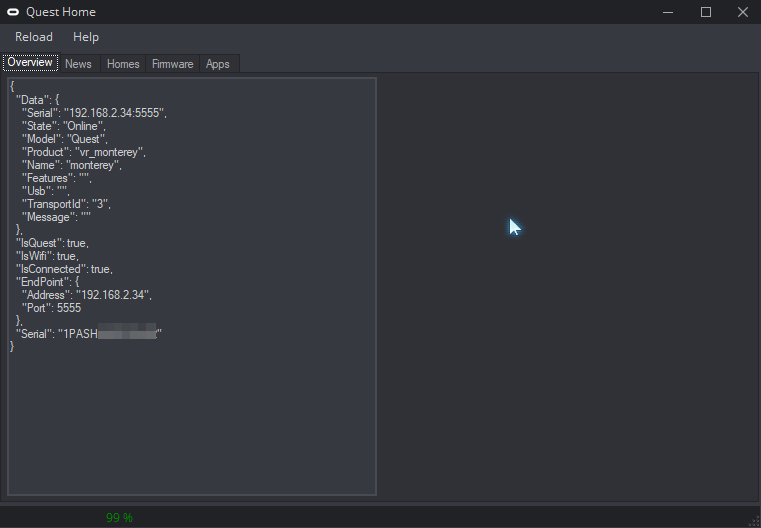Click the "Usb" line
This screenshot has height=528, width=761.
pos(46,191)
